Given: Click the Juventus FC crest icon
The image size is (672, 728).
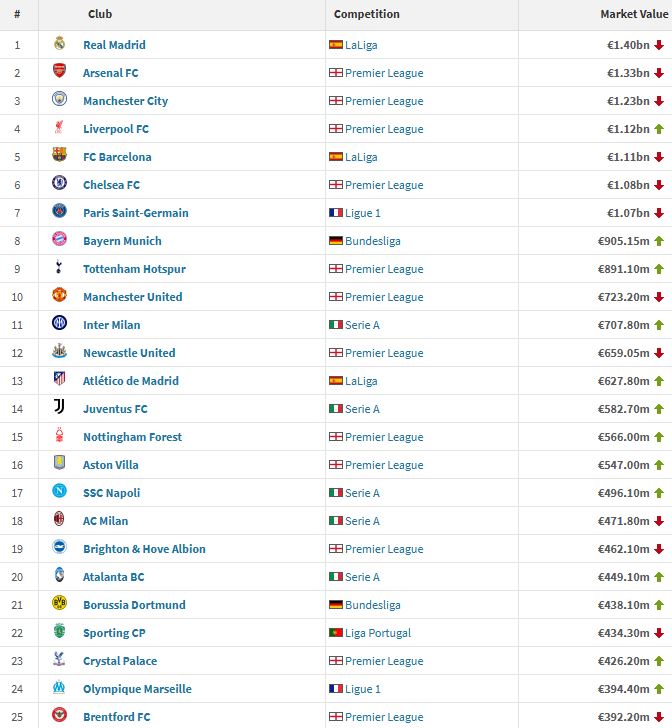Looking at the screenshot, I should click(x=59, y=408).
